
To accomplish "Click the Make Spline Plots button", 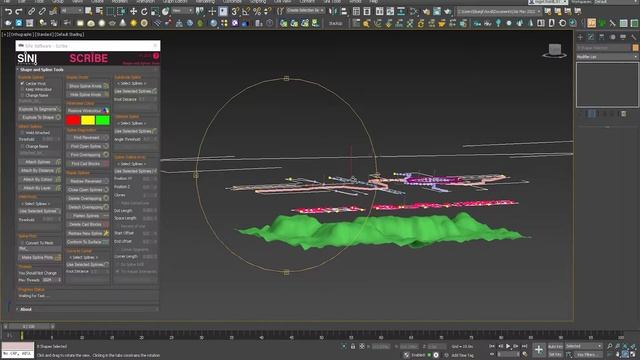I will (x=39, y=258).
